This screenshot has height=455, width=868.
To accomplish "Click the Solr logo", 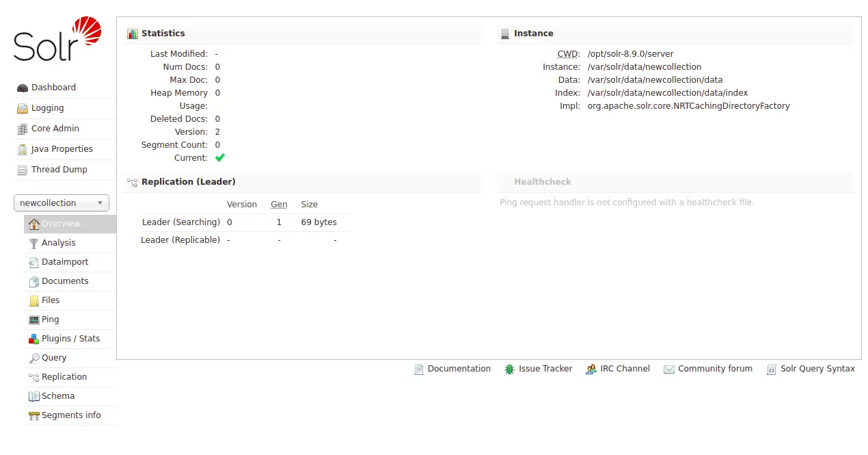I will [x=57, y=39].
